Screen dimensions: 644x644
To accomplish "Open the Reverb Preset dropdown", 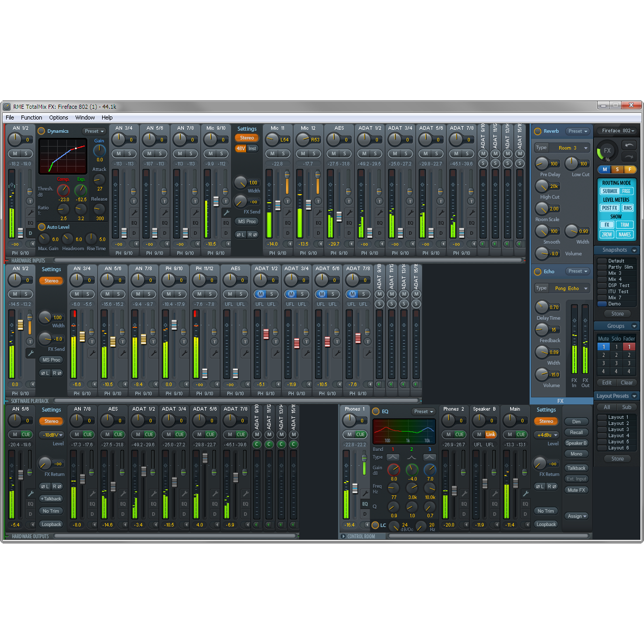I will 578,131.
